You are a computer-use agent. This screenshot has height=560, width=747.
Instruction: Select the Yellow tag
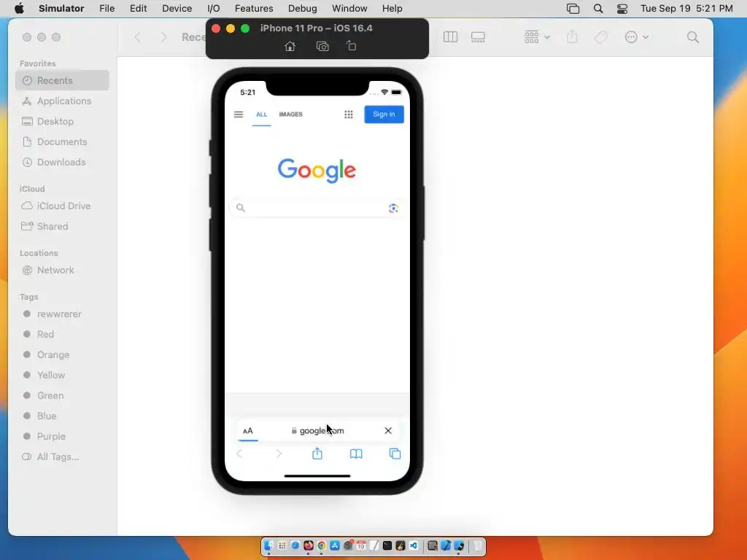click(63, 376)
